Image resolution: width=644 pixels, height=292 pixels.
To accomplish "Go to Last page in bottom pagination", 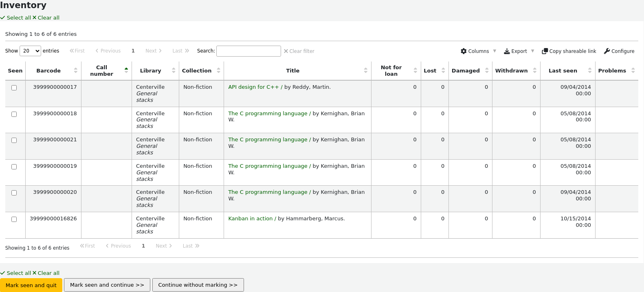I will 191,246.
